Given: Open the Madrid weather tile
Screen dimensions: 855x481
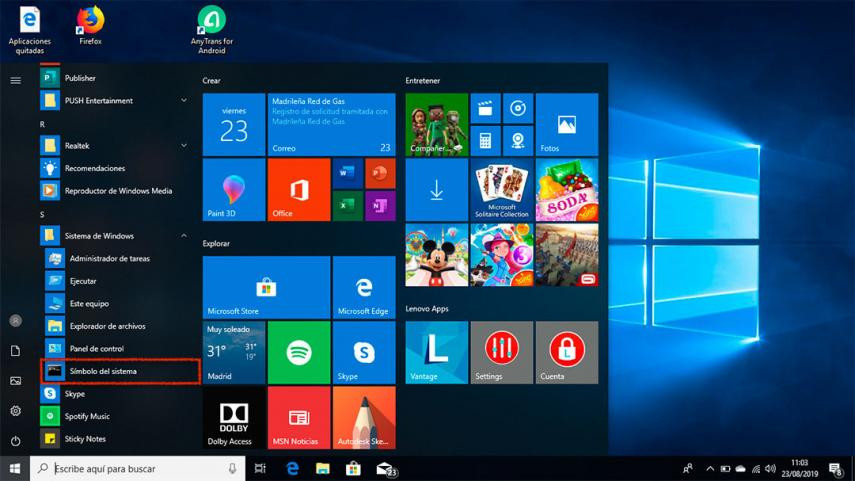Looking at the screenshot, I should pyautogui.click(x=234, y=352).
